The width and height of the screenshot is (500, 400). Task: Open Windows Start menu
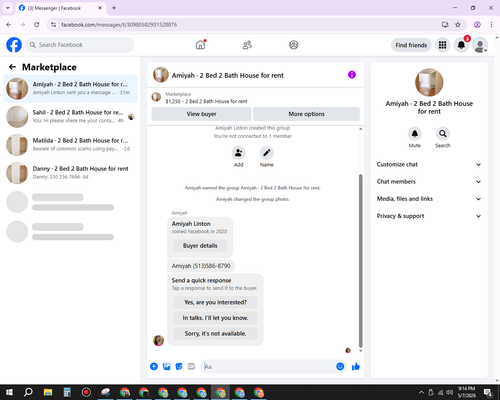(x=9, y=392)
